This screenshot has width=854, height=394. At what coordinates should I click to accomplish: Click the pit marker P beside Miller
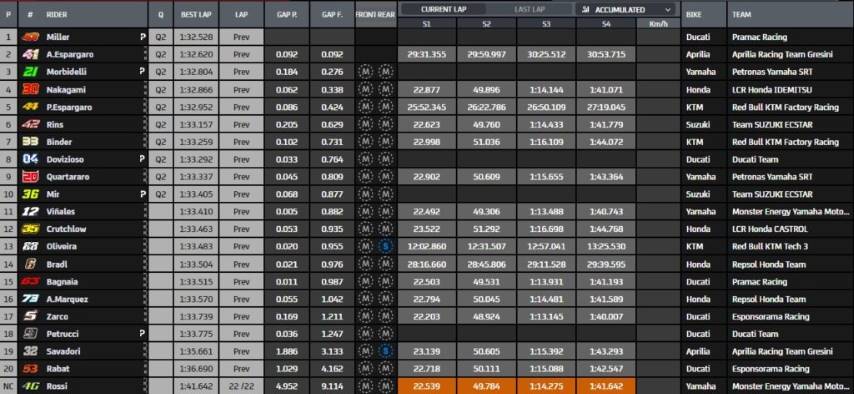(143, 37)
